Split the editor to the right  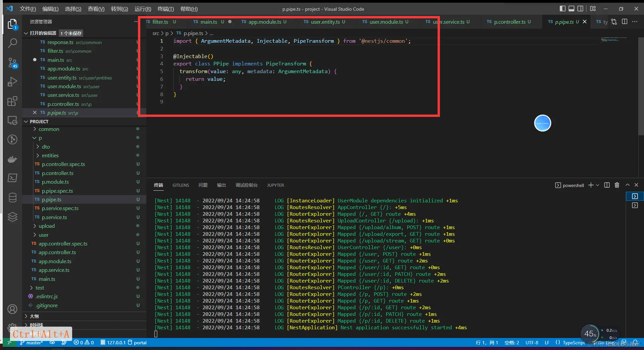coord(625,22)
